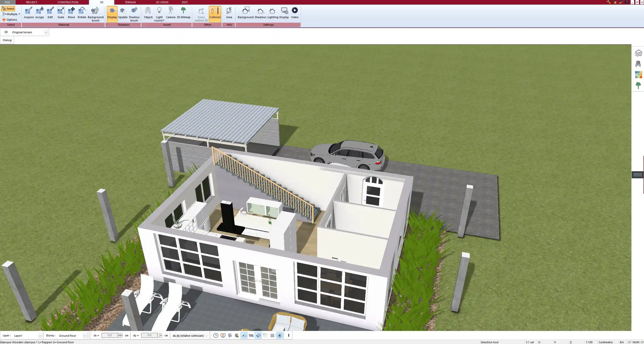Open the Light source dropdown
Image resolution: width=644 pixels, height=344 pixels.
[x=159, y=14]
